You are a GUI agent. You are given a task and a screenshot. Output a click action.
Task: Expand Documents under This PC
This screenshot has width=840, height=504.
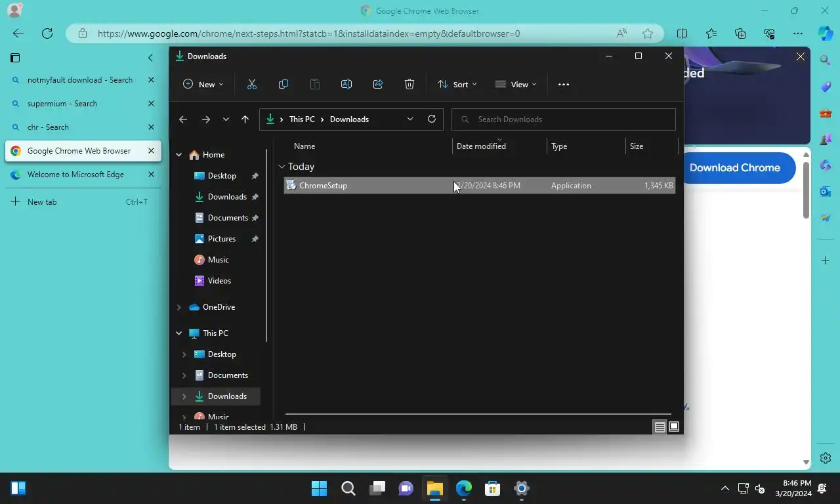tap(184, 375)
